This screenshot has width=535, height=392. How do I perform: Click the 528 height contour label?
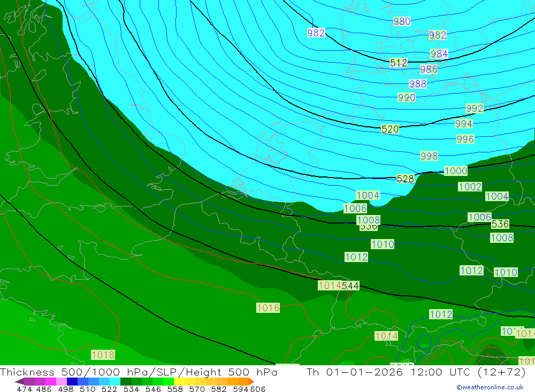click(406, 179)
